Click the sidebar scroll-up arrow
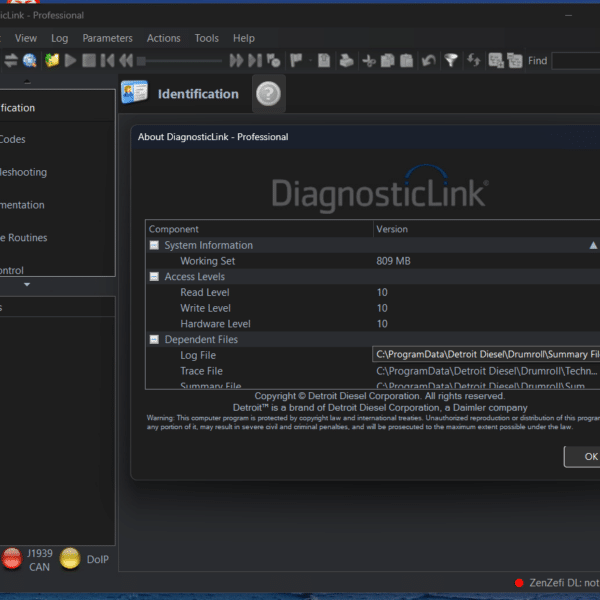This screenshot has width=600, height=600. [x=27, y=82]
